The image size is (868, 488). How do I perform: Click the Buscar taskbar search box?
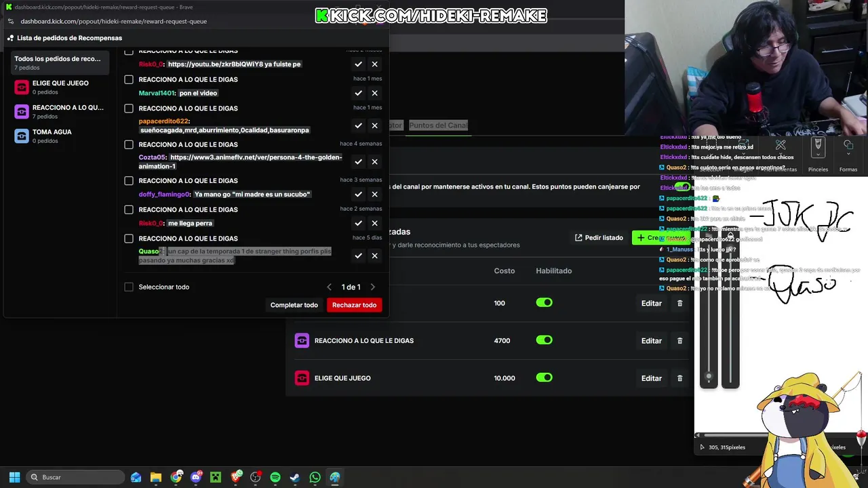point(76,477)
